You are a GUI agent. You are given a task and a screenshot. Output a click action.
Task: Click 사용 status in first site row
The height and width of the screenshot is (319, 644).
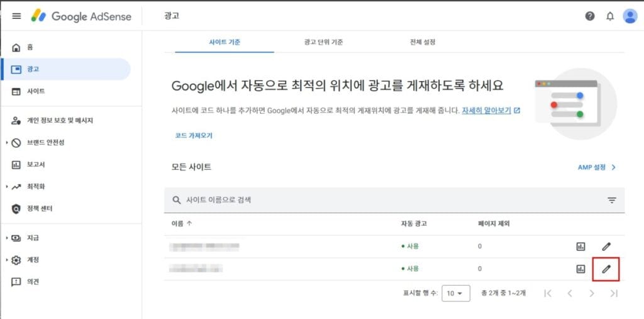coord(410,247)
